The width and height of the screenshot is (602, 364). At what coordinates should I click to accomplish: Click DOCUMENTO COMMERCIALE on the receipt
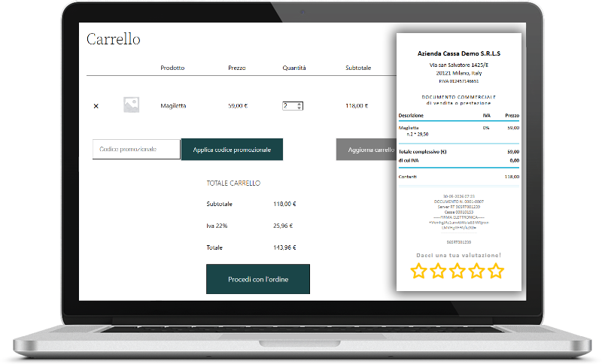coord(459,97)
